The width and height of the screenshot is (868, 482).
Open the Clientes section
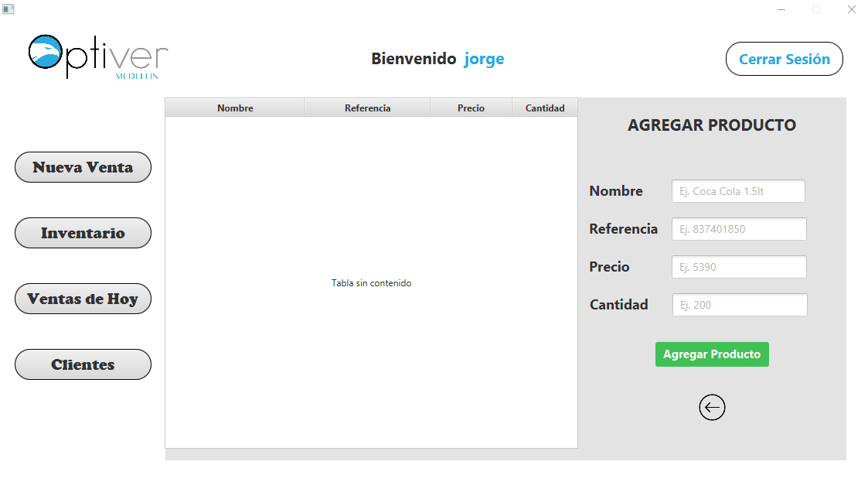tap(83, 364)
